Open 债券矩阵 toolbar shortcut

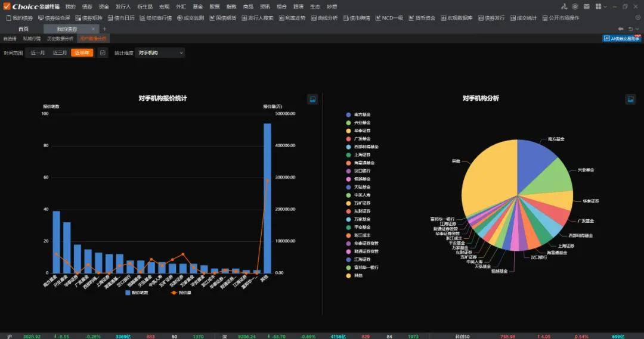click(89, 18)
